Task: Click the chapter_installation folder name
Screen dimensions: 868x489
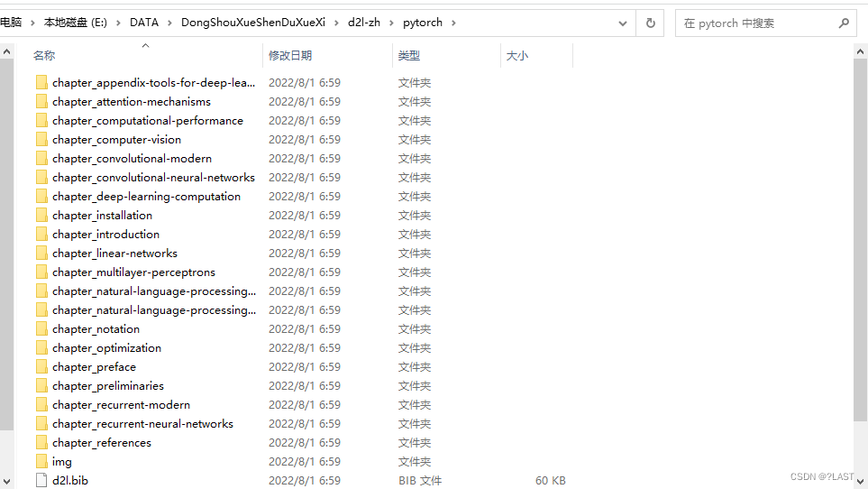Action: (102, 215)
